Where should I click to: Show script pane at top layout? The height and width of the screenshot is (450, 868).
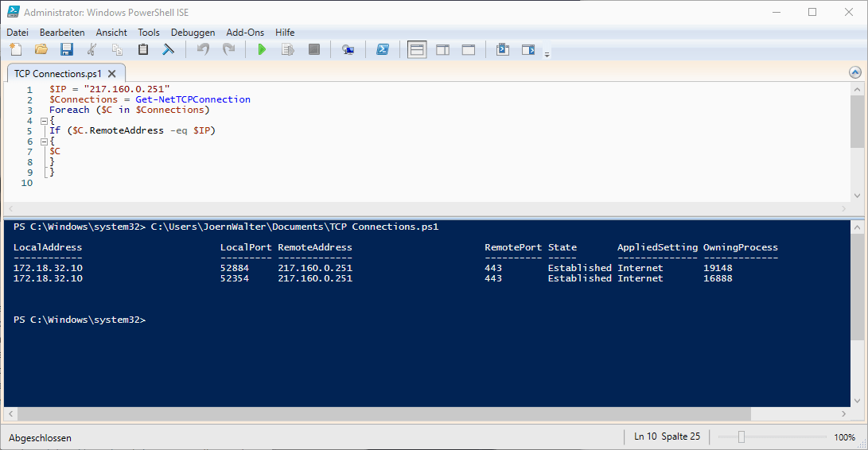coord(417,50)
